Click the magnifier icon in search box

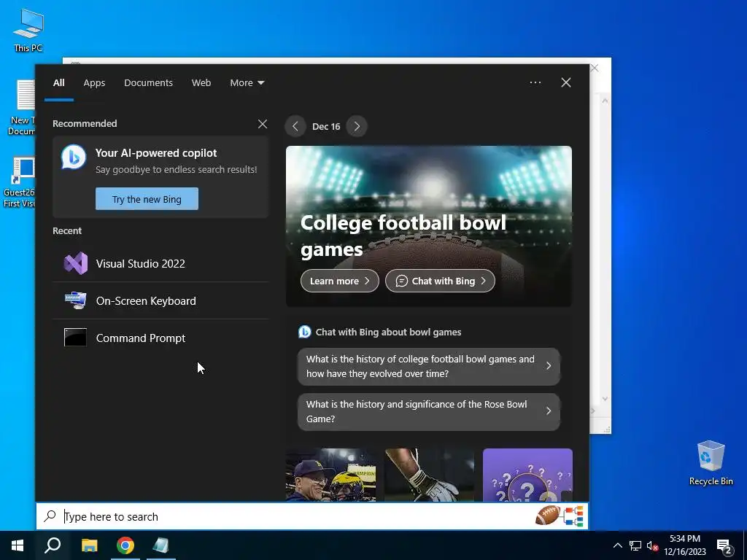click(x=50, y=516)
